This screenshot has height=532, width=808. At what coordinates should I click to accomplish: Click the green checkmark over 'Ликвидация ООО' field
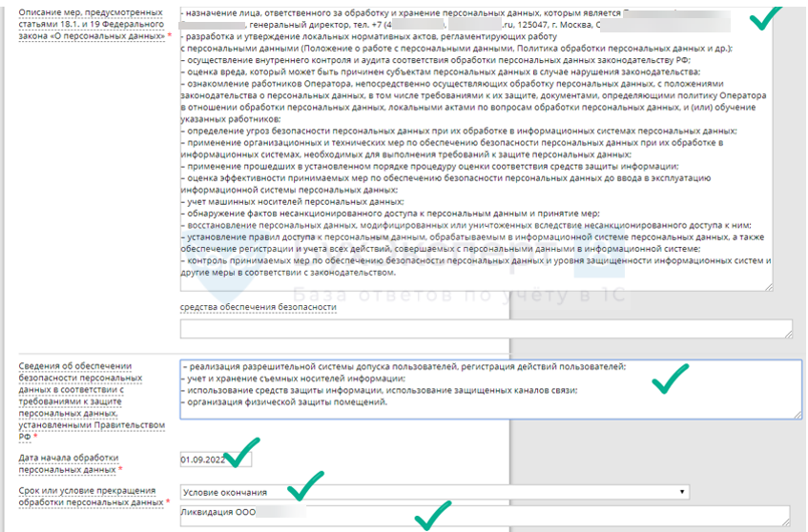pos(430,519)
